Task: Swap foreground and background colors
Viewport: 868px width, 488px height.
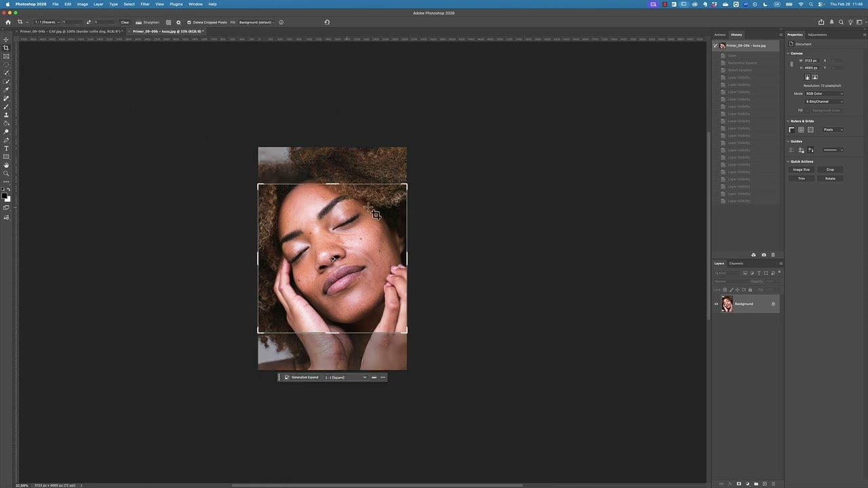Action: [8, 190]
